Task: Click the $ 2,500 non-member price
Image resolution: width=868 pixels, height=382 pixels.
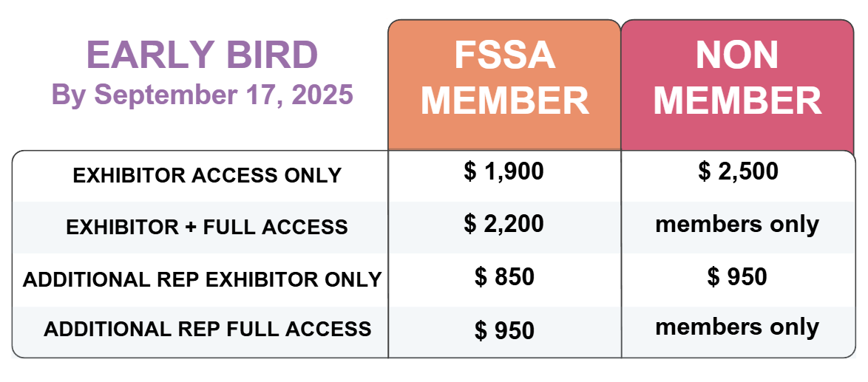Action: click(x=738, y=172)
